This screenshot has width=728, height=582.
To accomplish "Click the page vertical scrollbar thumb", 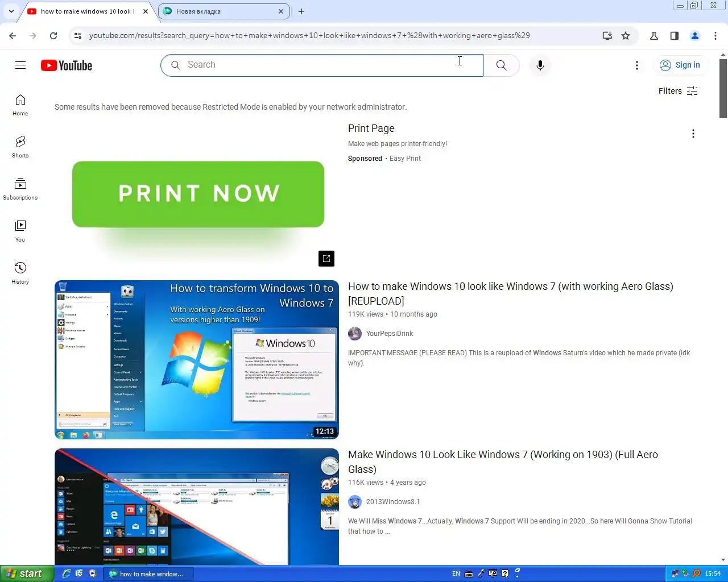I will (x=723, y=88).
